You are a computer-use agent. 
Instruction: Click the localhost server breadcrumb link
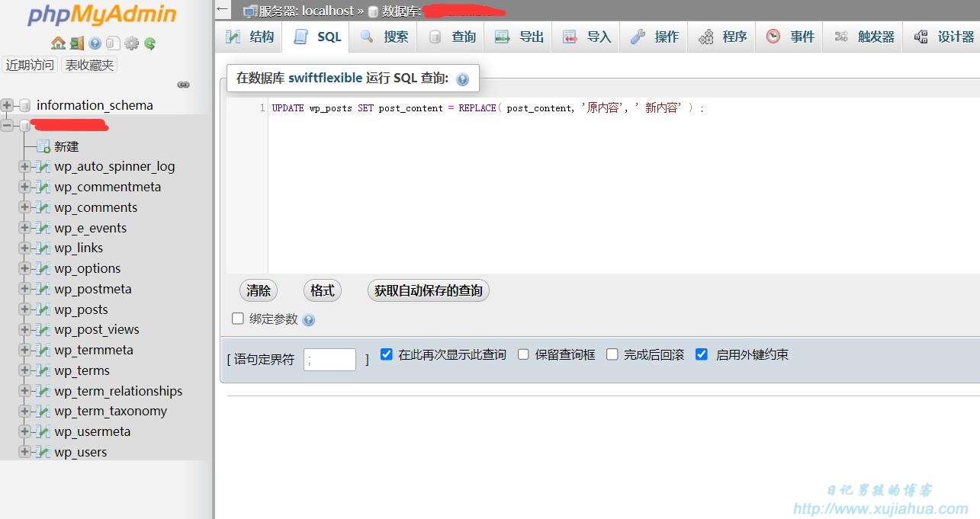[306, 11]
